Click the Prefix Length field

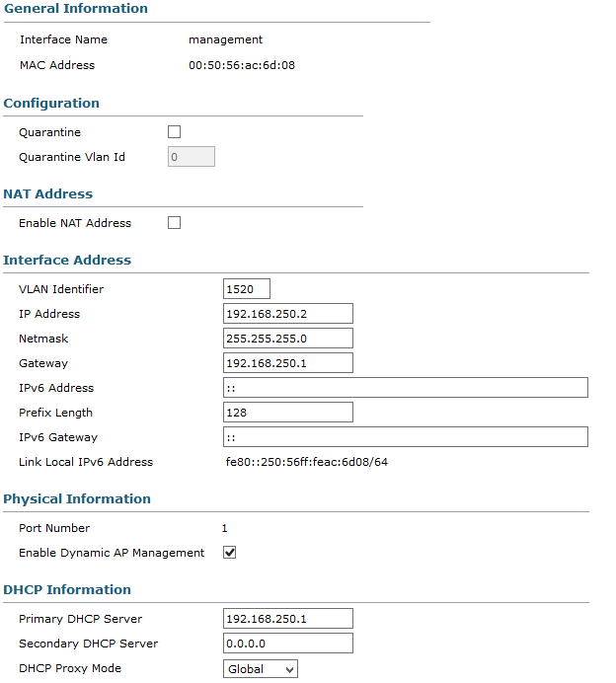(288, 413)
